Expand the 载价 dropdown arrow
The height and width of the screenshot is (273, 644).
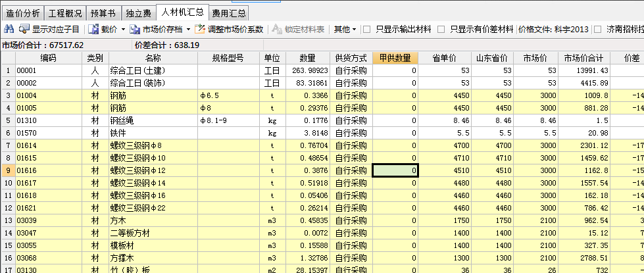(122, 30)
